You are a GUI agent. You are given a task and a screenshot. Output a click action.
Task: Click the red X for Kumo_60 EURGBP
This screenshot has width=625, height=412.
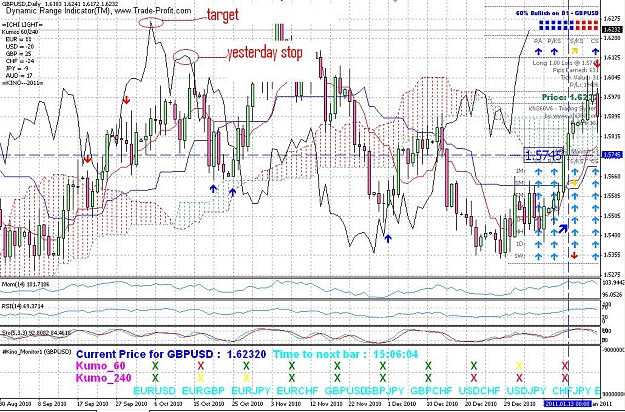click(x=201, y=365)
